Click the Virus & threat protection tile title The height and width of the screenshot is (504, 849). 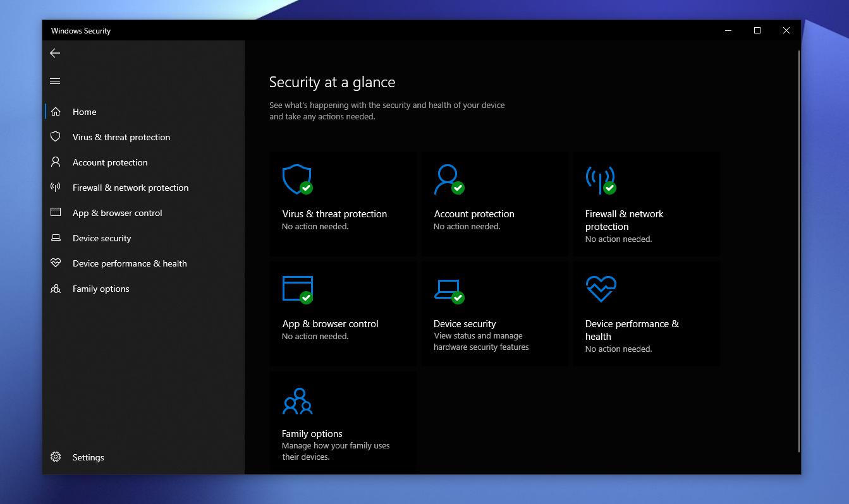334,214
